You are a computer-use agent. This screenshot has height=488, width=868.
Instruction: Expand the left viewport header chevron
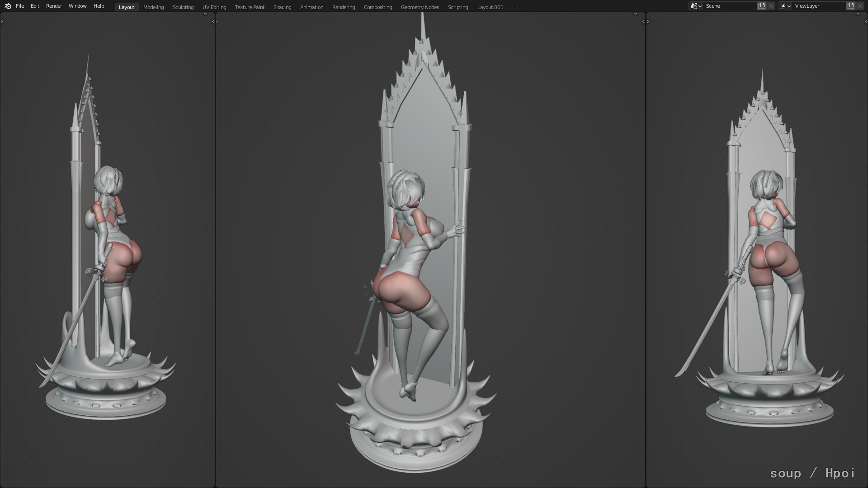[x=205, y=14]
